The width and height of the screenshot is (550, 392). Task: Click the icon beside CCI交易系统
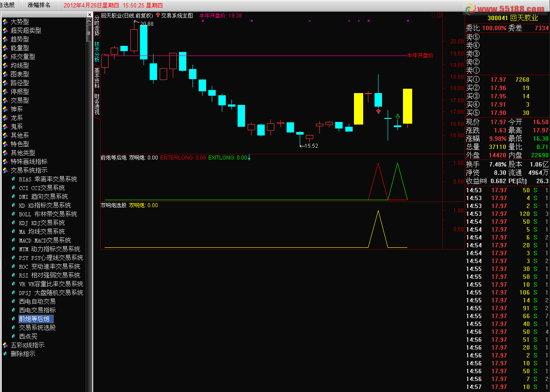pos(14,188)
